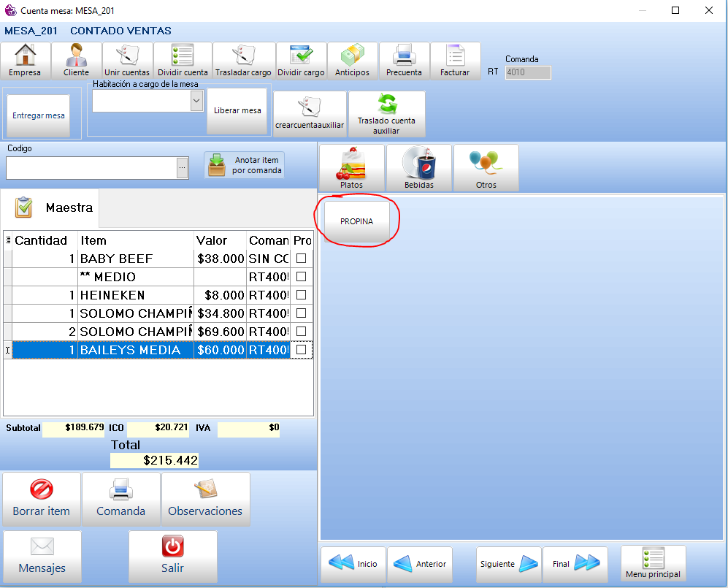Screen dimensions: 728x588
Task: Click the Liberar mesa button
Action: coord(237,111)
